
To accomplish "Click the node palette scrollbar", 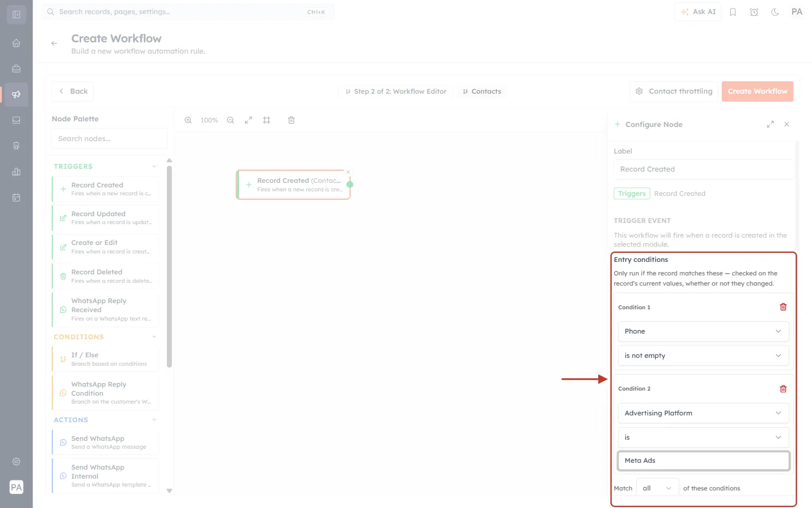I will [169, 265].
